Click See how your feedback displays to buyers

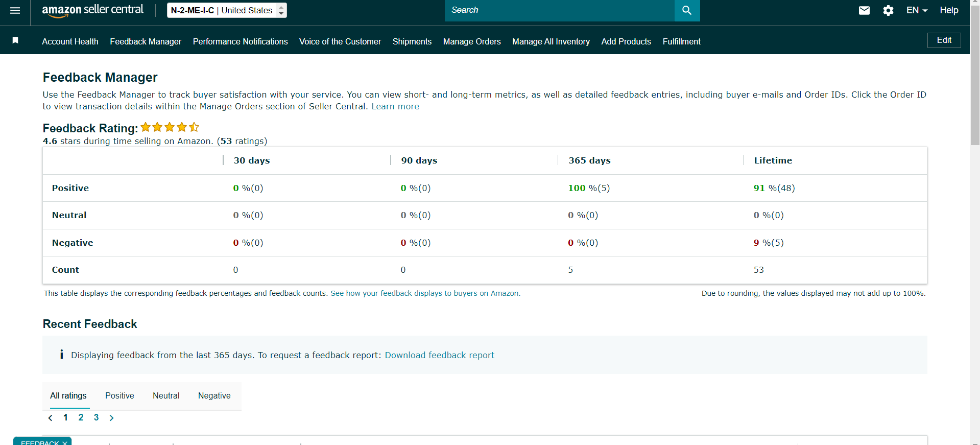click(425, 293)
